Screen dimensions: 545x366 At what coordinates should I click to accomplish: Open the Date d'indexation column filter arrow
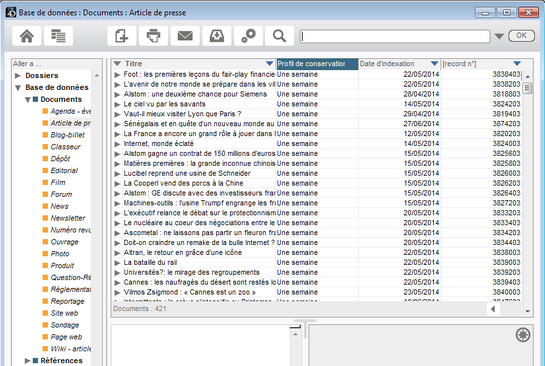point(434,63)
